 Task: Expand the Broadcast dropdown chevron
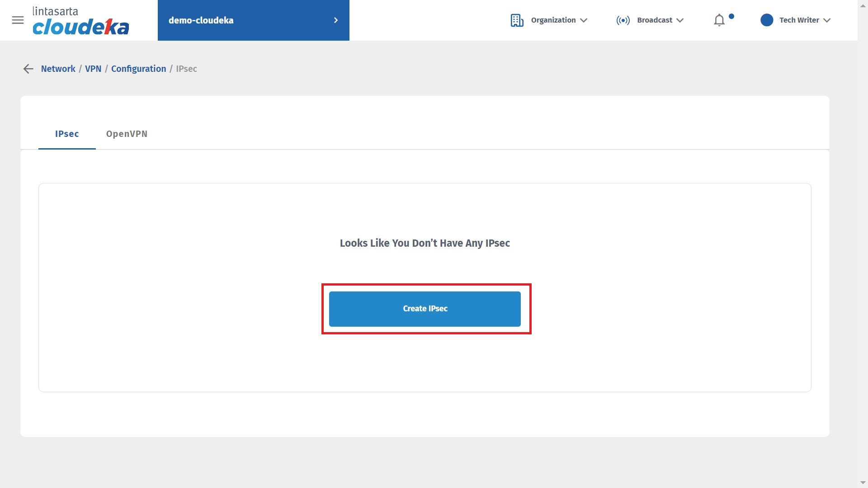click(680, 20)
